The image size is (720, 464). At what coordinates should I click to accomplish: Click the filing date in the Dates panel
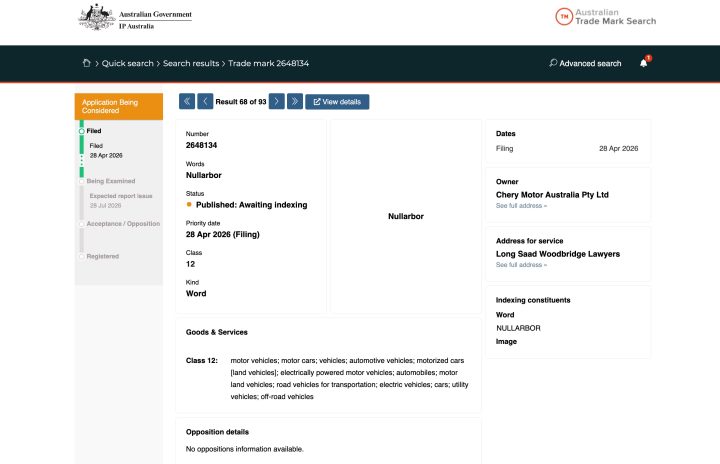point(619,148)
